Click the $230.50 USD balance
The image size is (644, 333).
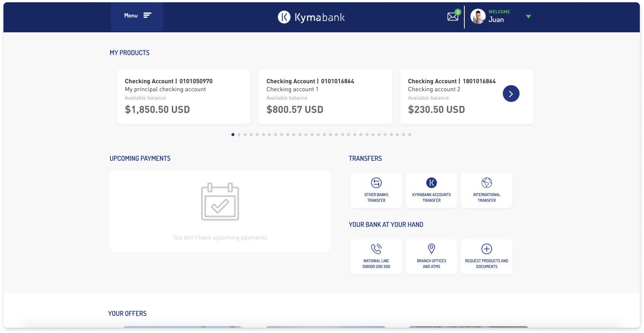point(437,109)
